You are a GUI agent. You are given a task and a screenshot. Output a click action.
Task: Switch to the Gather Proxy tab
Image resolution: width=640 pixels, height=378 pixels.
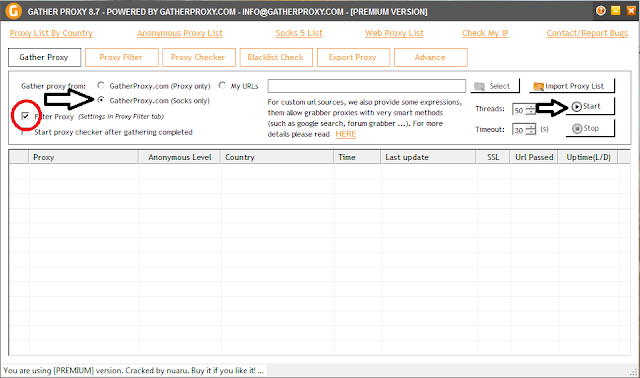coord(44,57)
